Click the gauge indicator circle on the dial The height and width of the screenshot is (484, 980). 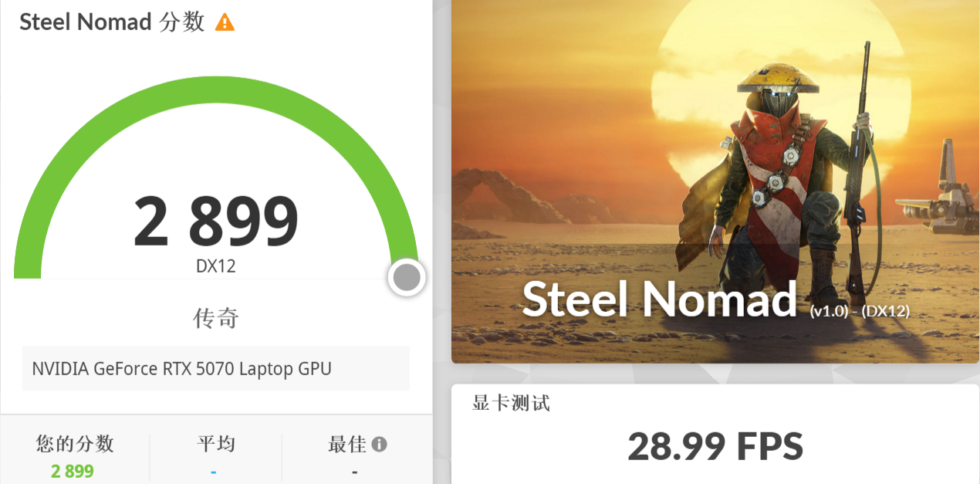407,277
